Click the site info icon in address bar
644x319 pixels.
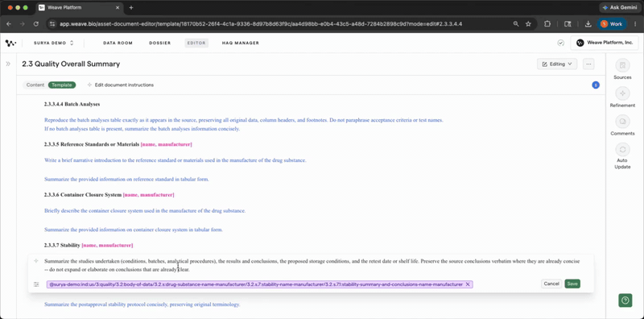[52, 24]
